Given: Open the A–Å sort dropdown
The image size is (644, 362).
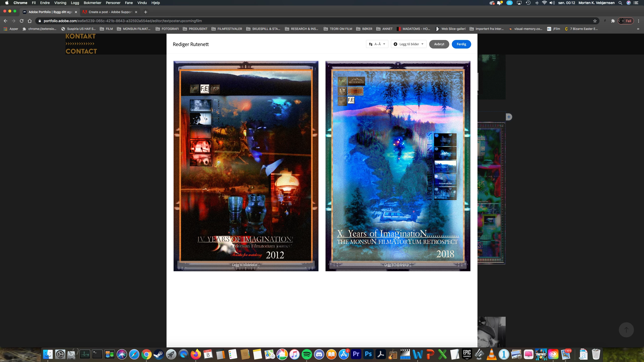Looking at the screenshot, I should (377, 44).
